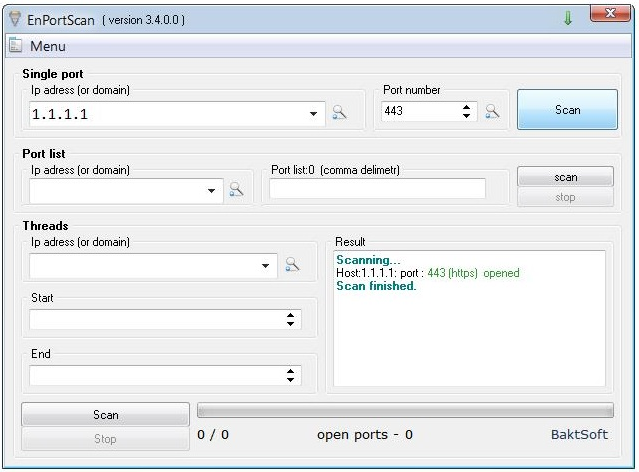639x472 pixels.
Task: Focus the Port list comma delimited field
Action: pos(377,188)
